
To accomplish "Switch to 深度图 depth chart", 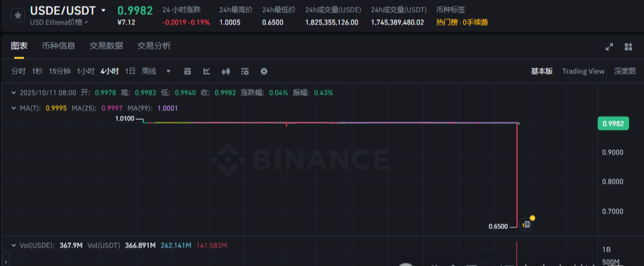I will pos(625,72).
